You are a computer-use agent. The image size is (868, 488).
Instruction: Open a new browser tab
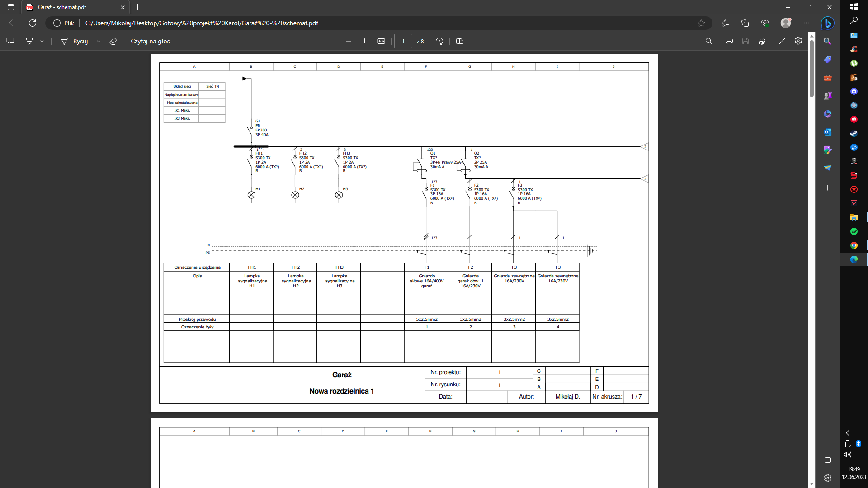138,7
